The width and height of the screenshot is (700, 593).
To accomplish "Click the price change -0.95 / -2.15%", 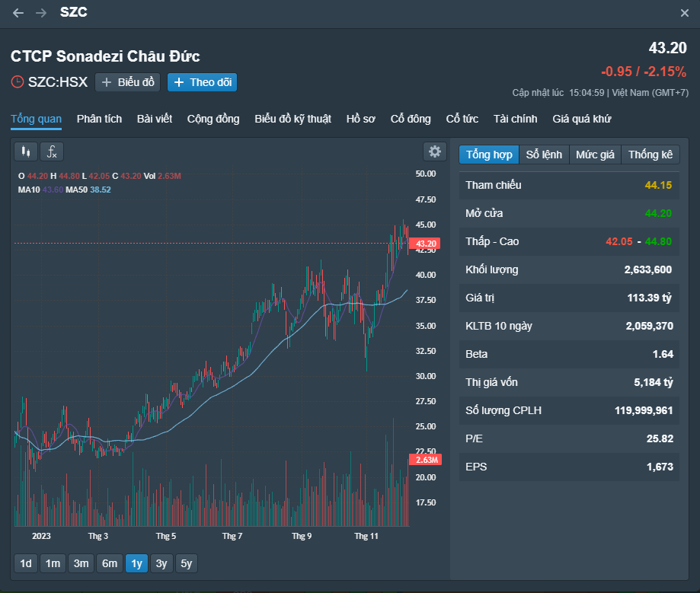I will pos(644,72).
